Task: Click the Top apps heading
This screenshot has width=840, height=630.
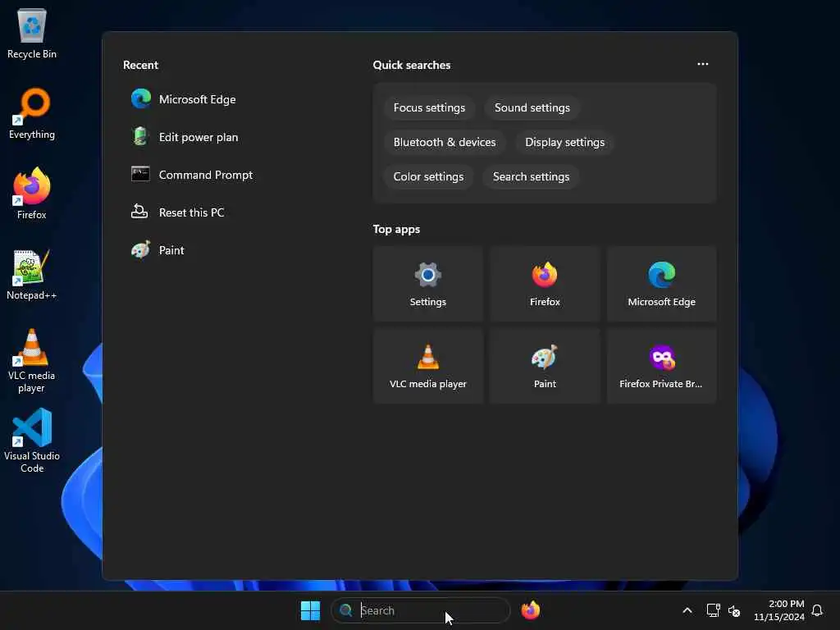Action: pyautogui.click(x=396, y=230)
